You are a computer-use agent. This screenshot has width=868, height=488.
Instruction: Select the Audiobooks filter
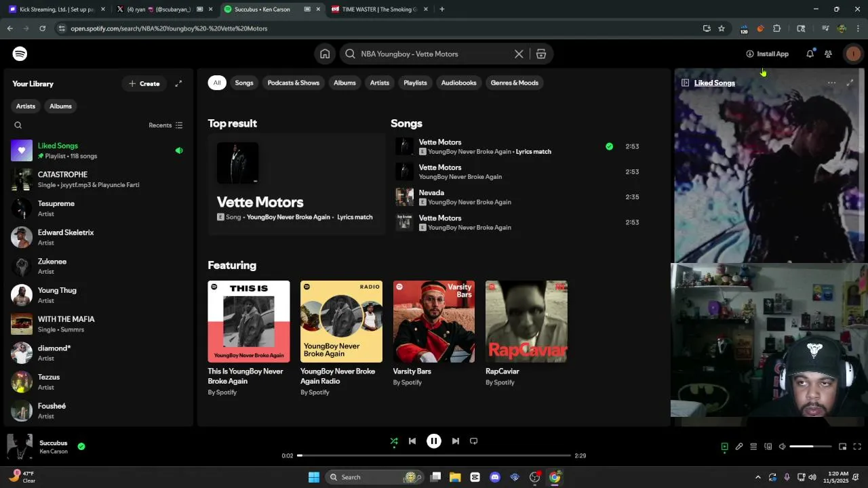459,83
